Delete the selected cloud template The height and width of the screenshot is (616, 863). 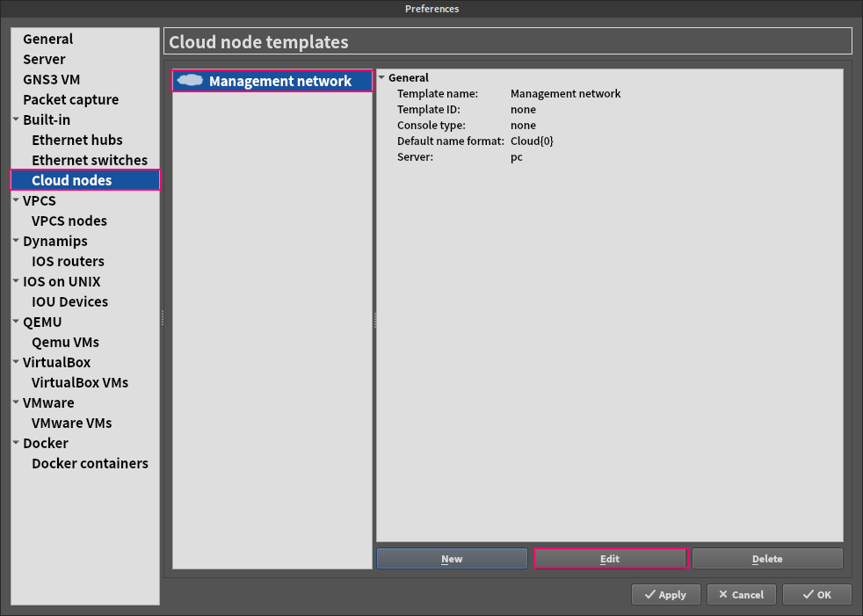pos(766,558)
